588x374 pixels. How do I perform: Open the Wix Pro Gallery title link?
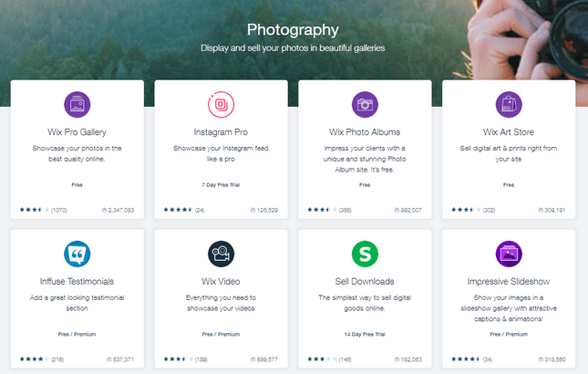click(77, 132)
